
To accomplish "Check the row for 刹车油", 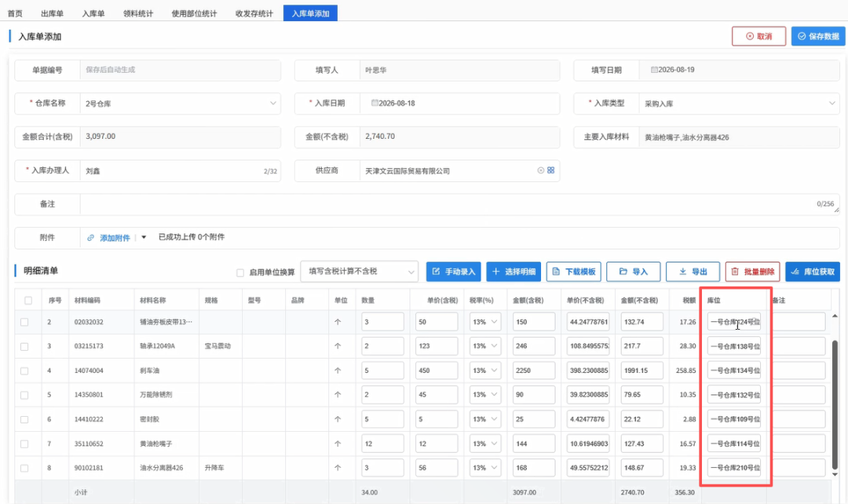I will [x=24, y=371].
